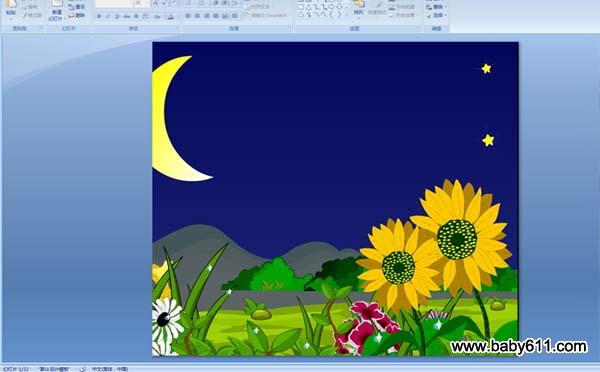Click the Format Painter icon
Viewport: 600px width, 372px height.
pyautogui.click(x=32, y=15)
